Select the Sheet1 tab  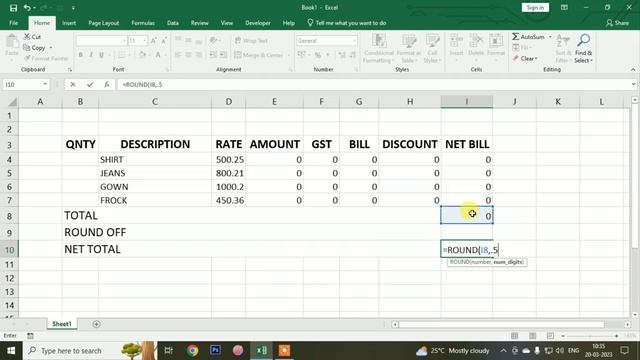(62, 324)
